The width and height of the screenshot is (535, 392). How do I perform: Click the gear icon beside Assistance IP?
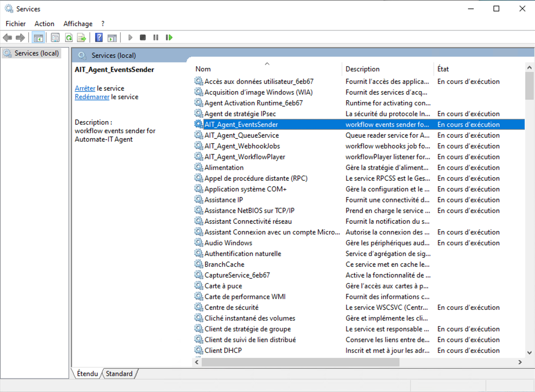point(198,199)
